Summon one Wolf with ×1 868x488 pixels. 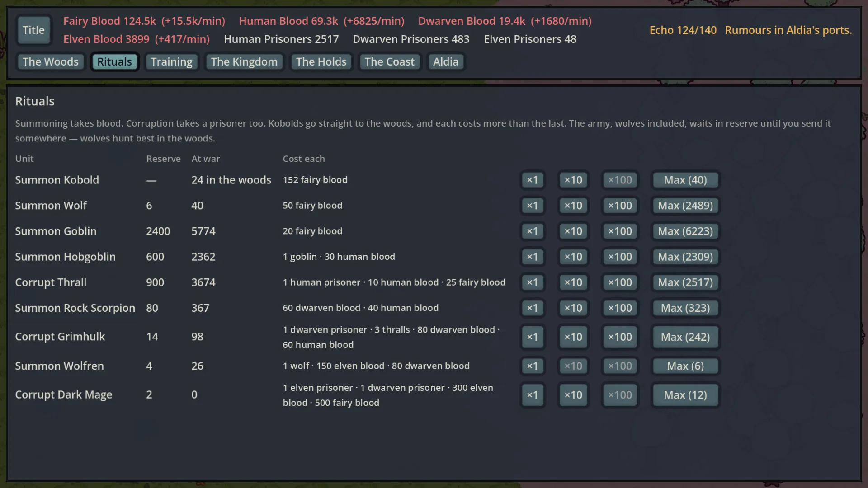533,206
